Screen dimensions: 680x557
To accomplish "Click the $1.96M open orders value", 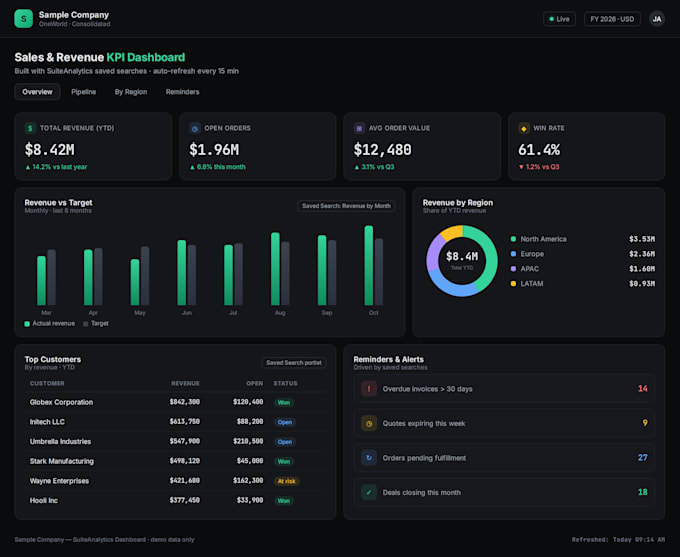I will point(214,150).
